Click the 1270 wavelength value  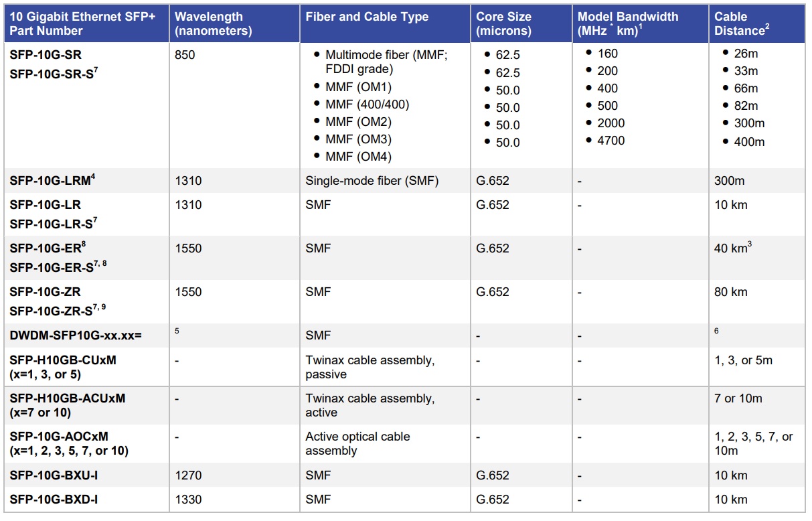pyautogui.click(x=188, y=475)
